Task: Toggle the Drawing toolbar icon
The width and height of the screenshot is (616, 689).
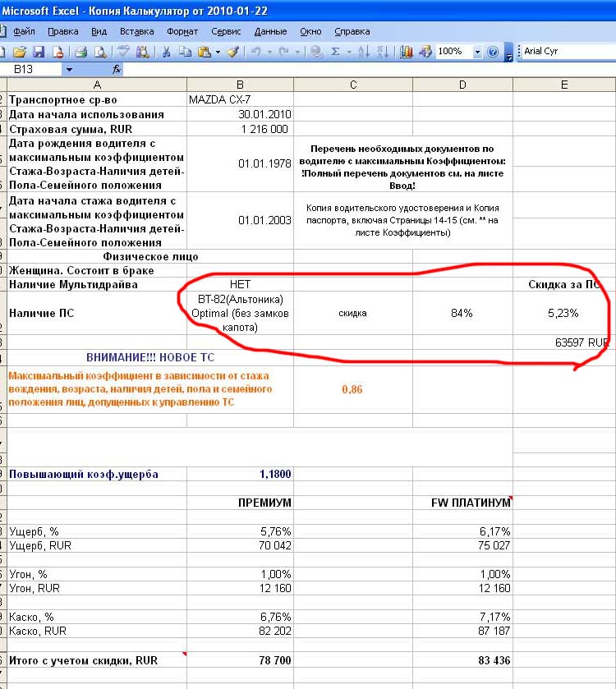Action: pyautogui.click(x=425, y=52)
